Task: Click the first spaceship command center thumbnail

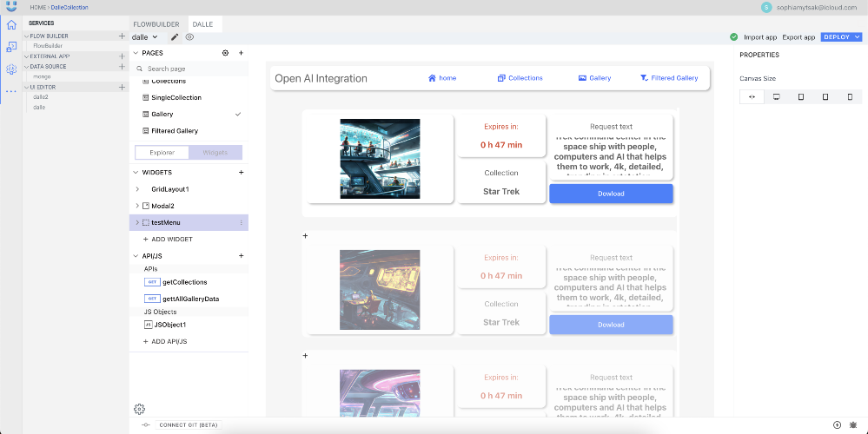Action: tap(380, 159)
